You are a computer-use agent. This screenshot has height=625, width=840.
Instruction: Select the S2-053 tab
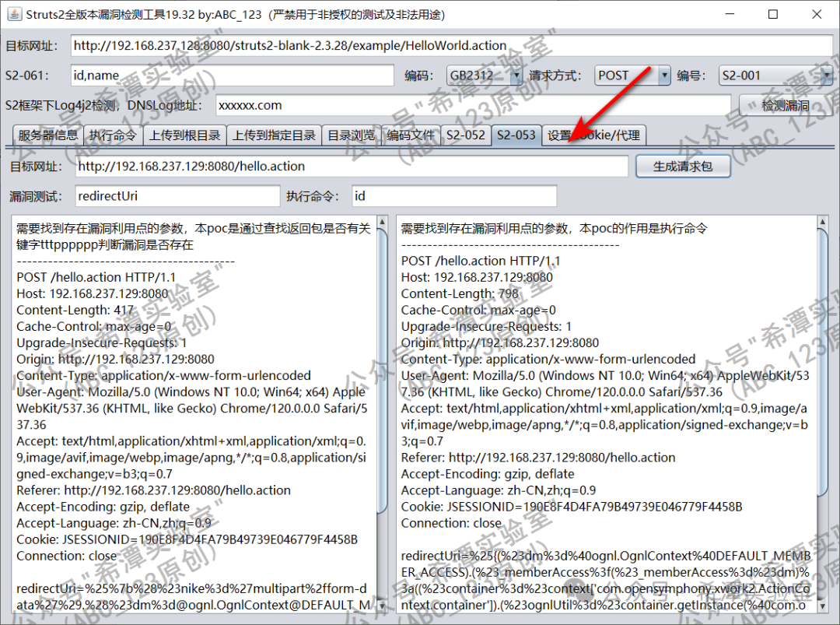click(516, 135)
